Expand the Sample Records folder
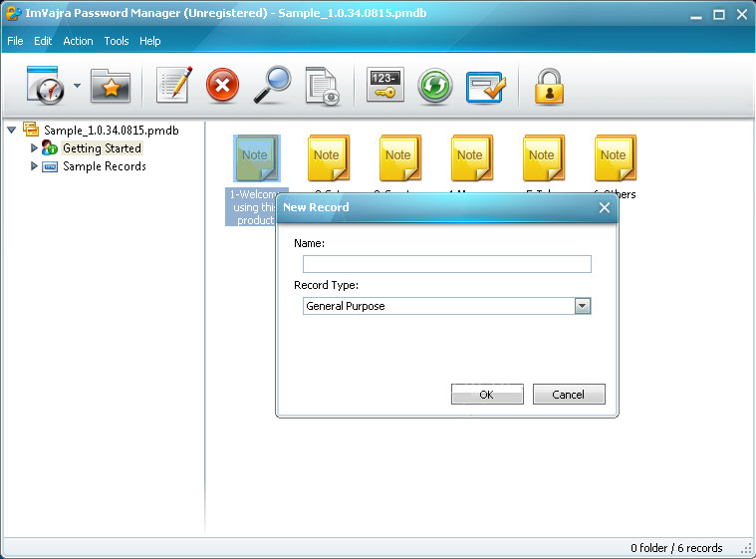756x559 pixels. click(x=34, y=166)
